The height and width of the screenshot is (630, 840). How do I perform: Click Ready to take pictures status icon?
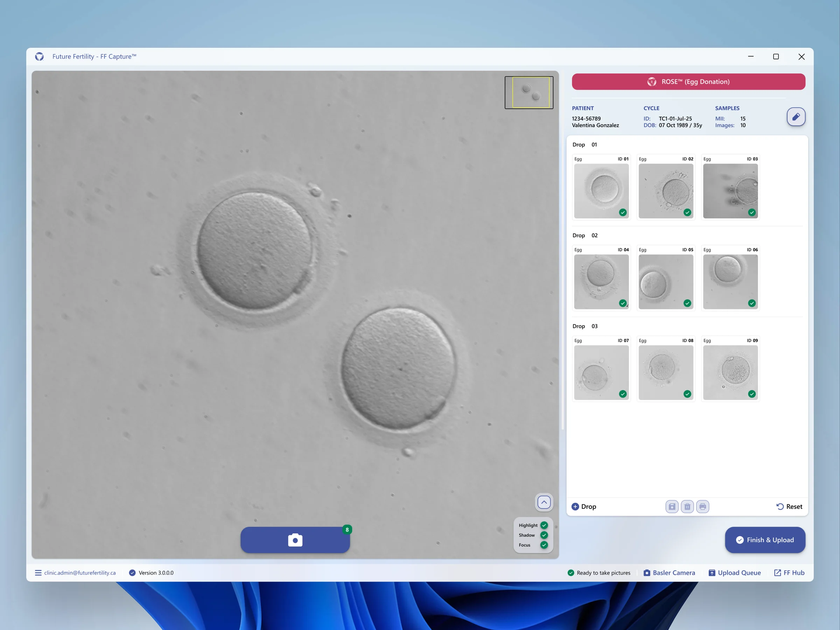[x=570, y=573]
